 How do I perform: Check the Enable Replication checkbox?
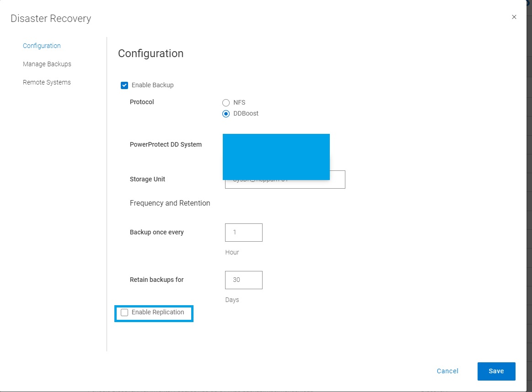[124, 313]
